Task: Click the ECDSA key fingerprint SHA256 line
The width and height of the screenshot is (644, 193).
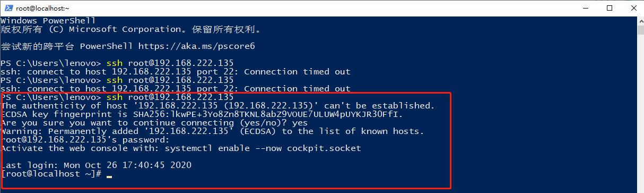Action: pos(202,114)
